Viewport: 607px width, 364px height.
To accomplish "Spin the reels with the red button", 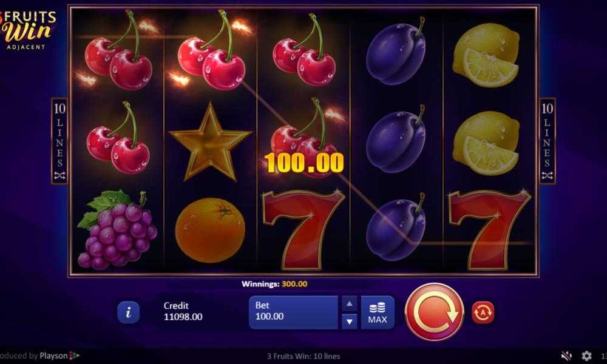I will [435, 312].
